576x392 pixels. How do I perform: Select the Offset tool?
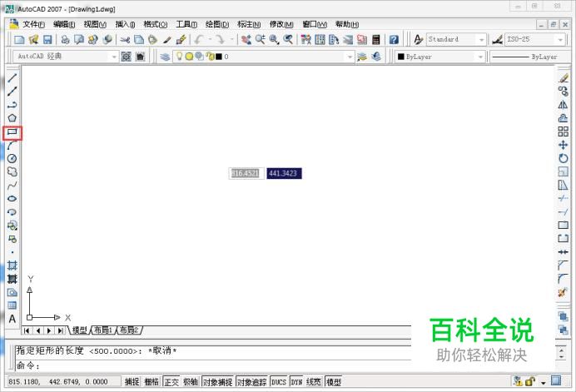click(x=564, y=118)
